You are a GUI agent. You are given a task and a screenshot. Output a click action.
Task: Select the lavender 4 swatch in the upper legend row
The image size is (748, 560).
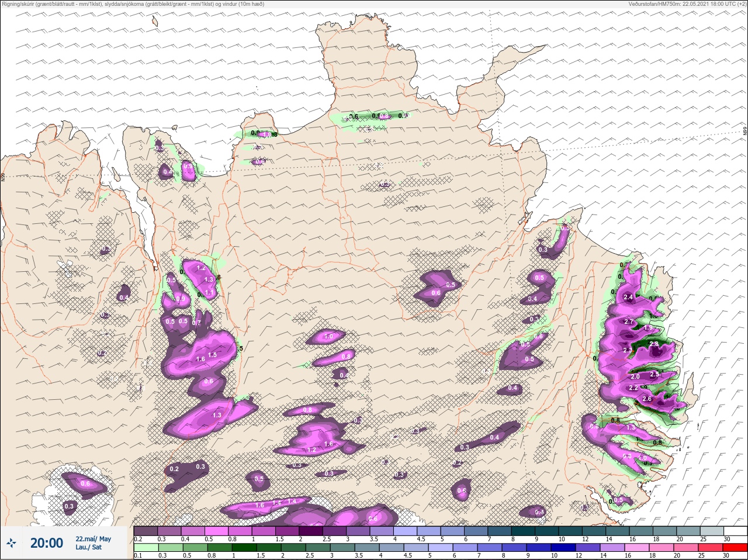(406, 531)
